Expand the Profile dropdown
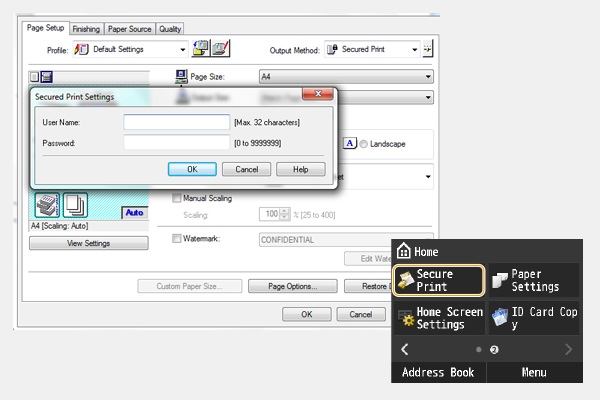 182,49
